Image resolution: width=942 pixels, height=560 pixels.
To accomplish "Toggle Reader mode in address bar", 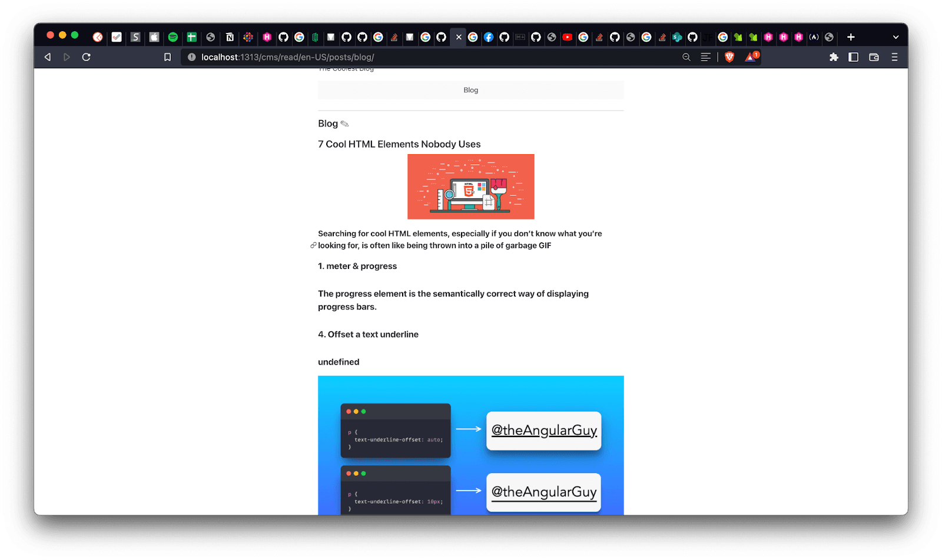I will [x=705, y=57].
